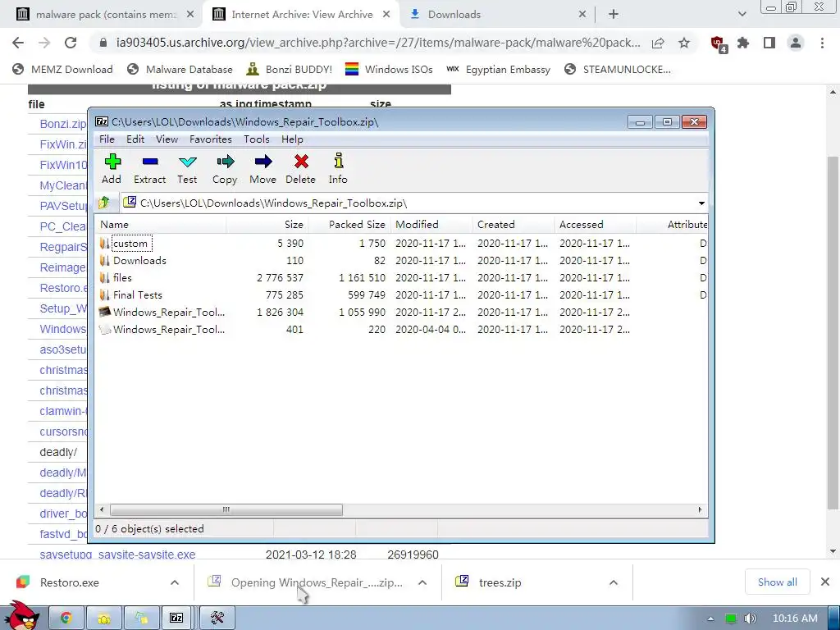840x630 pixels.
Task: Sort by the Accessed column header
Action: click(x=596, y=225)
